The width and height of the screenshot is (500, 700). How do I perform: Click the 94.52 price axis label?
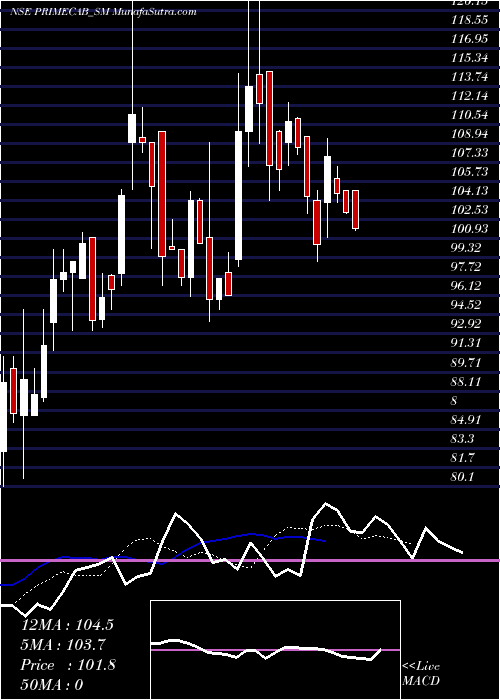pos(466,305)
